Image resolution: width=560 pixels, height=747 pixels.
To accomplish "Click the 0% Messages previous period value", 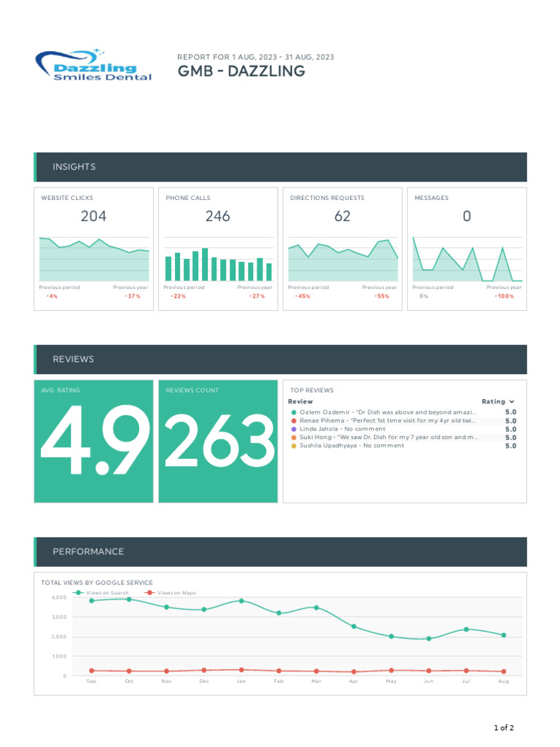I will [424, 296].
